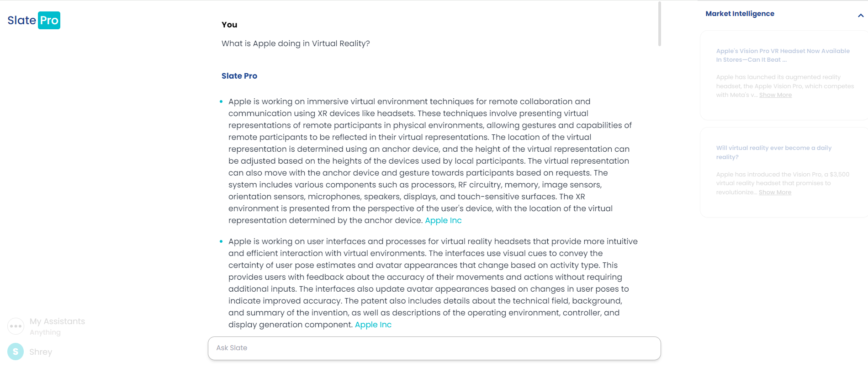Follow Apple Inc link after second bullet
The width and height of the screenshot is (868, 368).
pyautogui.click(x=373, y=325)
